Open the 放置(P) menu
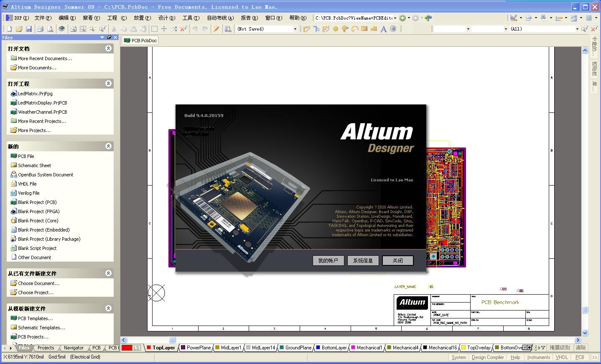 click(x=142, y=18)
